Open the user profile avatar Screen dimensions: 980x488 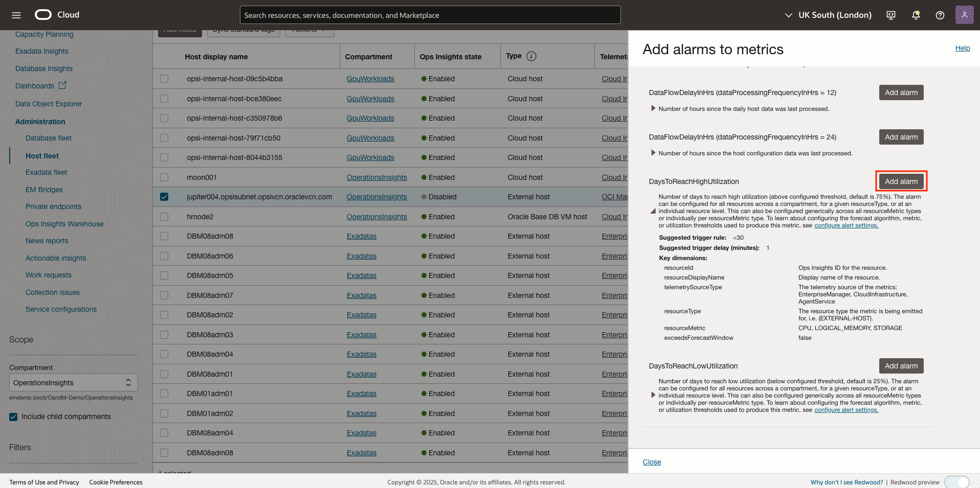tap(964, 15)
